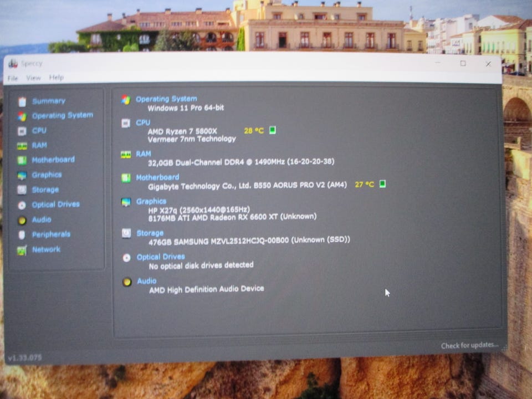Click the HP X27q monitor text

tap(199, 210)
